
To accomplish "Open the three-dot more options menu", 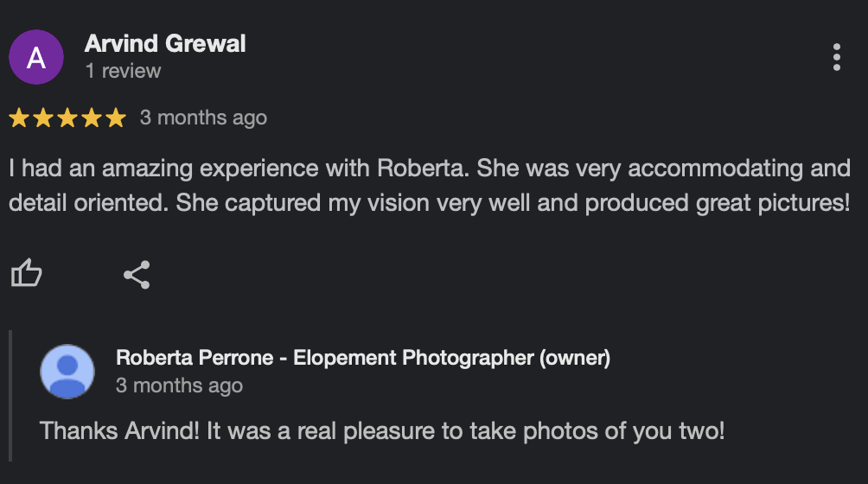I will click(836, 57).
